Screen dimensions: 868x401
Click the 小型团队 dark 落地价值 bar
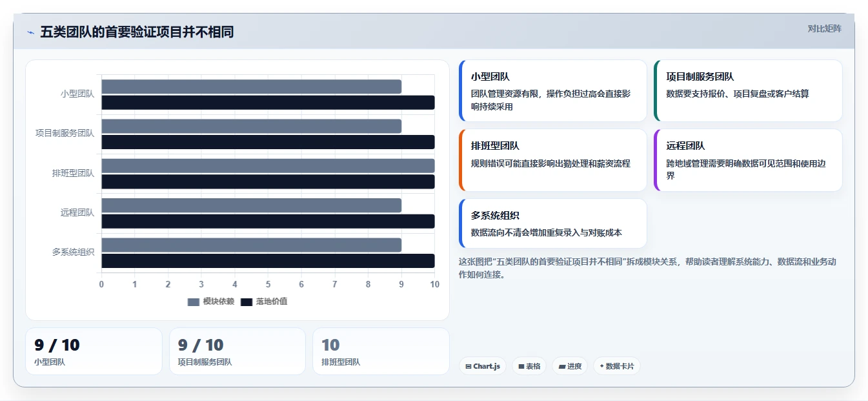point(268,102)
